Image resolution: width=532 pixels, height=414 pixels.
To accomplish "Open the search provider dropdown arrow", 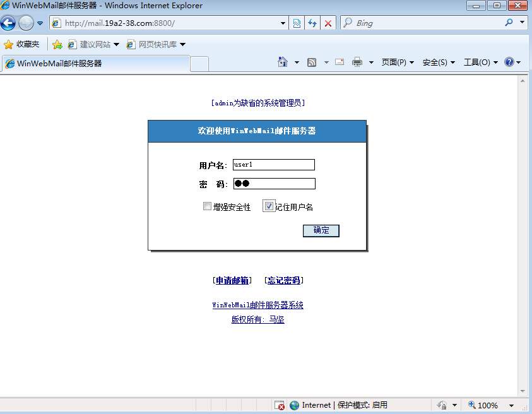I will [x=522, y=22].
